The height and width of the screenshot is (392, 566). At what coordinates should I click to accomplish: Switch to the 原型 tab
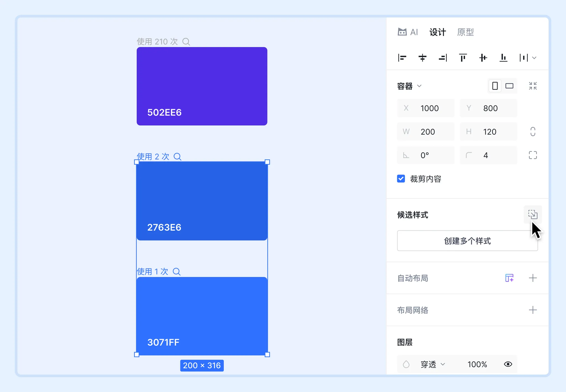click(x=465, y=32)
